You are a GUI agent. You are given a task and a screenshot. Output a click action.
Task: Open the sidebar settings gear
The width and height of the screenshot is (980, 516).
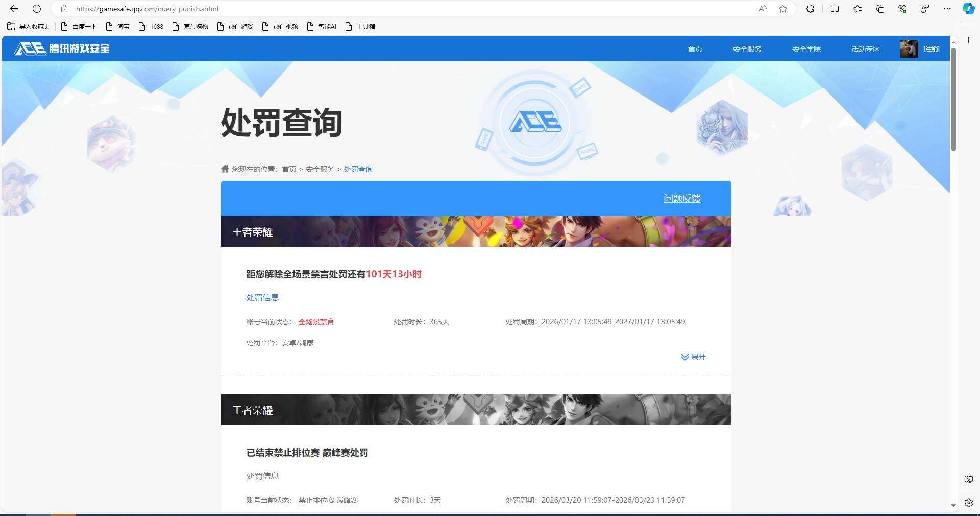pyautogui.click(x=968, y=503)
